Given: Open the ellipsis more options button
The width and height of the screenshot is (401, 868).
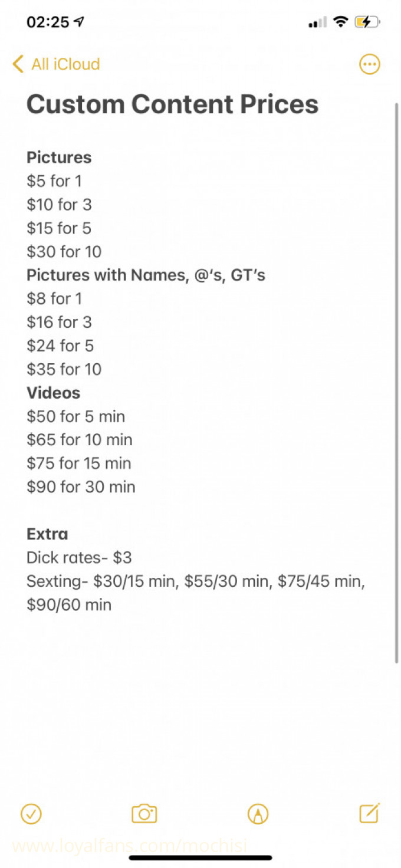Looking at the screenshot, I should [370, 64].
